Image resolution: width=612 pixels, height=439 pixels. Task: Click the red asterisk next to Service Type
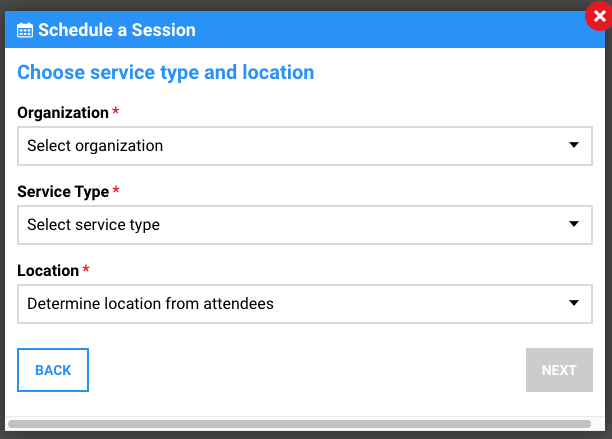(116, 190)
